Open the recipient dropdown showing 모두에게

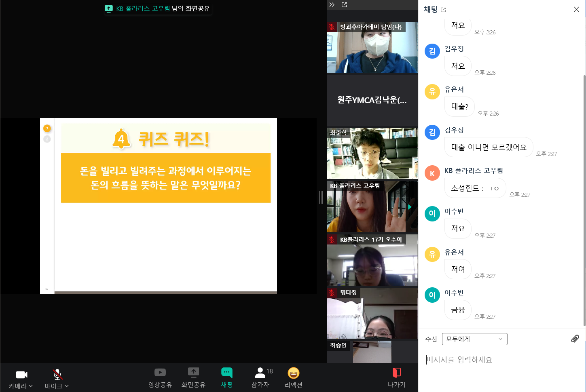click(474, 339)
